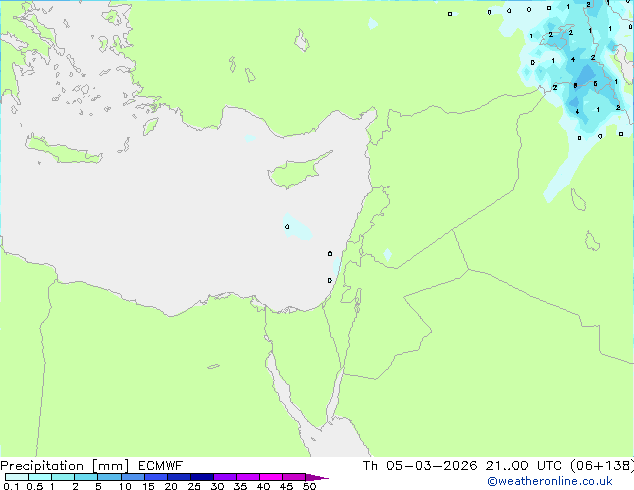This screenshot has width=634, height=490.
Task: Open the weatheronline.co.uk copyright link
Action: [x=550, y=481]
